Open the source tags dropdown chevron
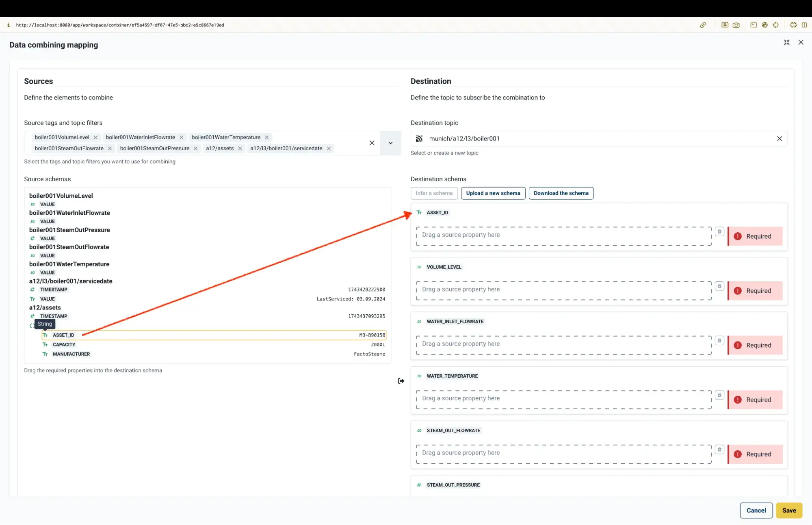 (390, 143)
